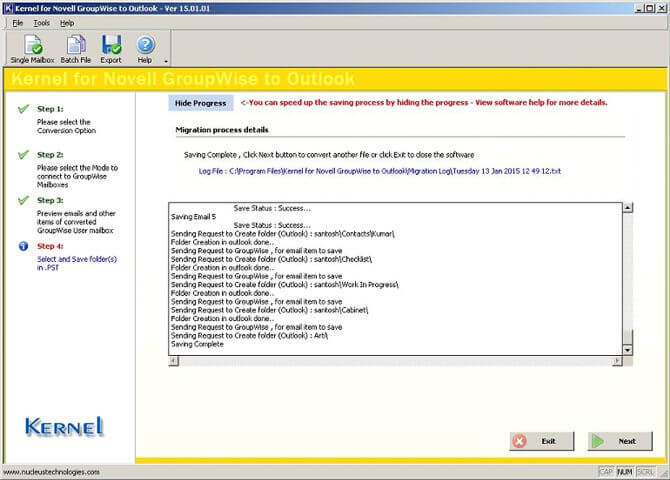Viewport: 670px width, 480px height.
Task: Click the Step 4 blue info icon
Action: [x=24, y=246]
